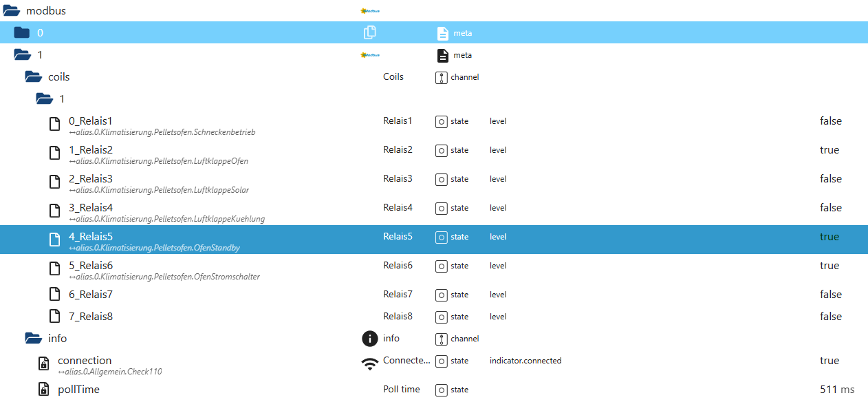
Task: Toggle the false value of 6_Relais7
Action: 830,295
